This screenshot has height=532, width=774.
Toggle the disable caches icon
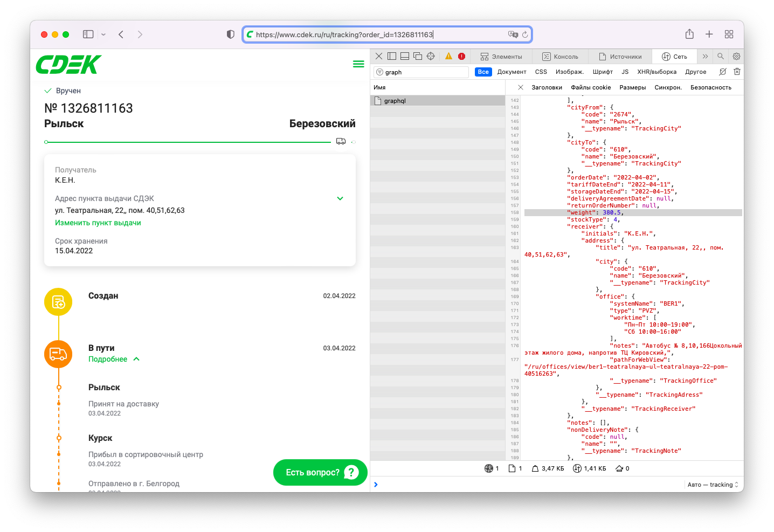[x=723, y=72]
